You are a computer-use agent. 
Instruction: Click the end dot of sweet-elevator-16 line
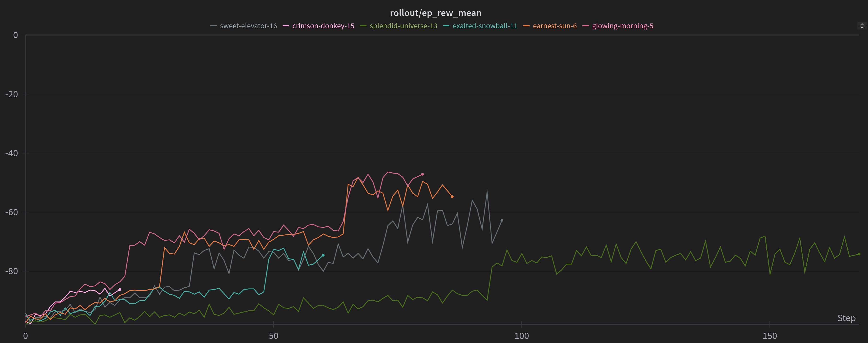(x=502, y=220)
